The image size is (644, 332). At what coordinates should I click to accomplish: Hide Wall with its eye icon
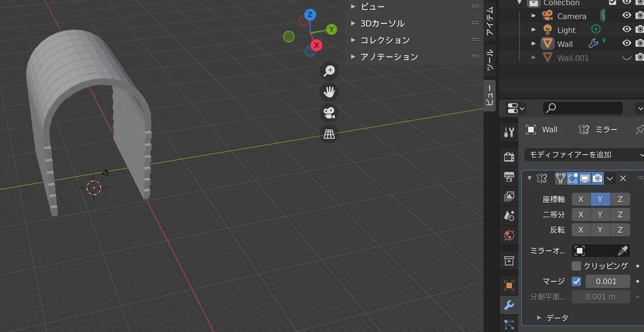[626, 44]
